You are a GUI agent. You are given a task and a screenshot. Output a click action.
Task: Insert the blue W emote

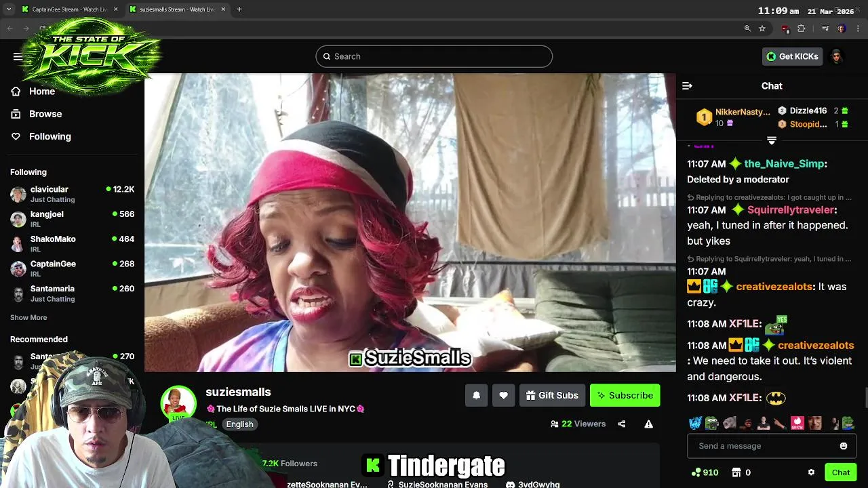(x=694, y=424)
